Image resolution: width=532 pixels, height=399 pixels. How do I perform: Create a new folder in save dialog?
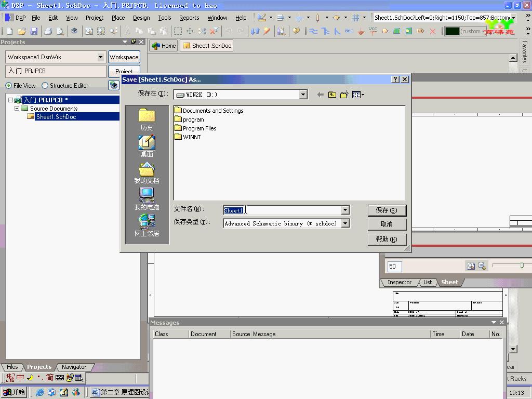pyautogui.click(x=344, y=95)
